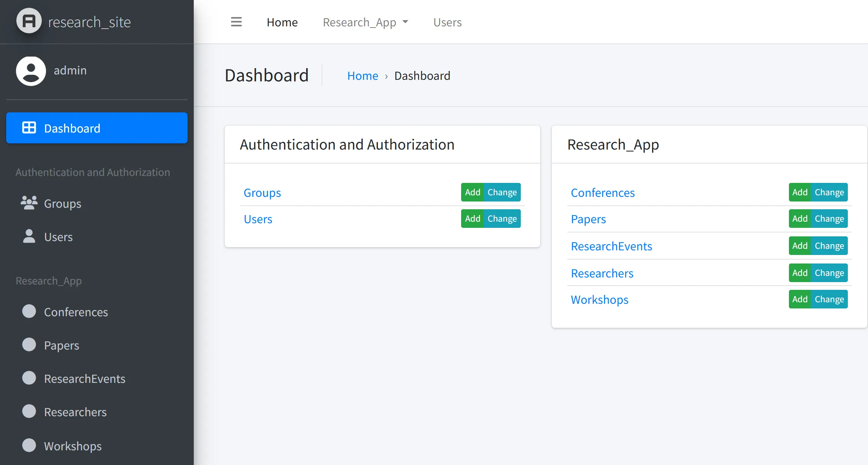This screenshot has height=465, width=868.
Task: Open the Conferences link in Research_App card
Action: coord(603,193)
